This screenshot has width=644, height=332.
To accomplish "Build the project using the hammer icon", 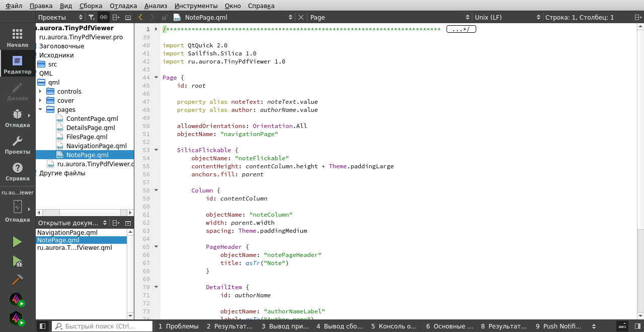I will tap(18, 280).
